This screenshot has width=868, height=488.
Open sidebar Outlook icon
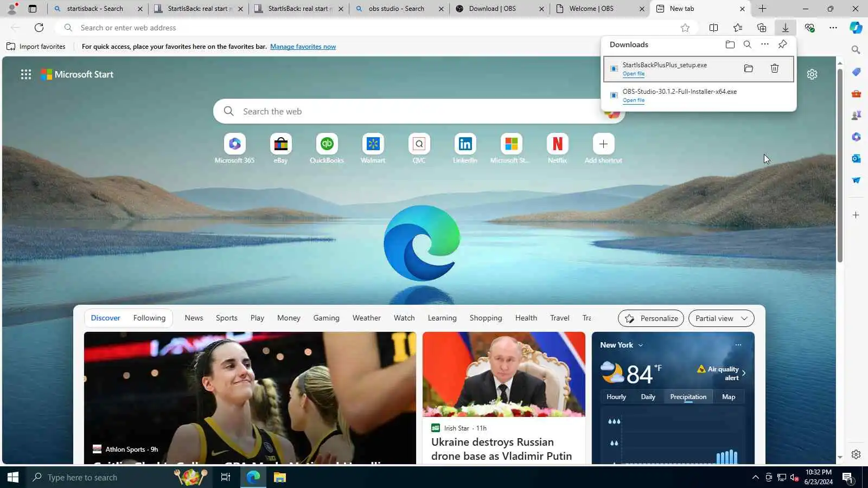tap(856, 158)
